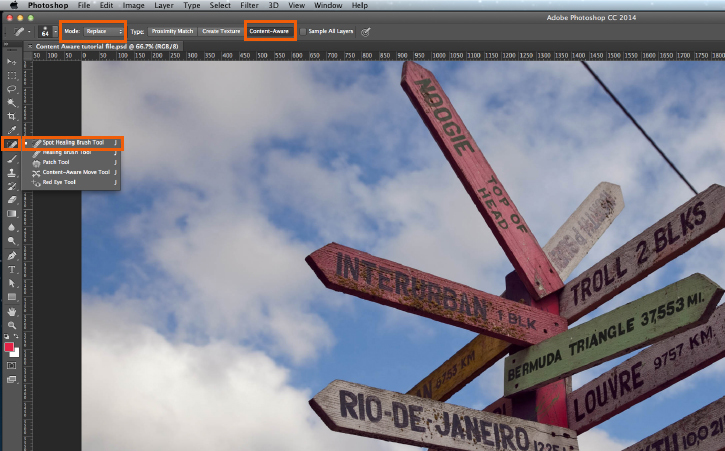Choose the Content-Aware type option
The image size is (725, 451).
[x=270, y=31]
